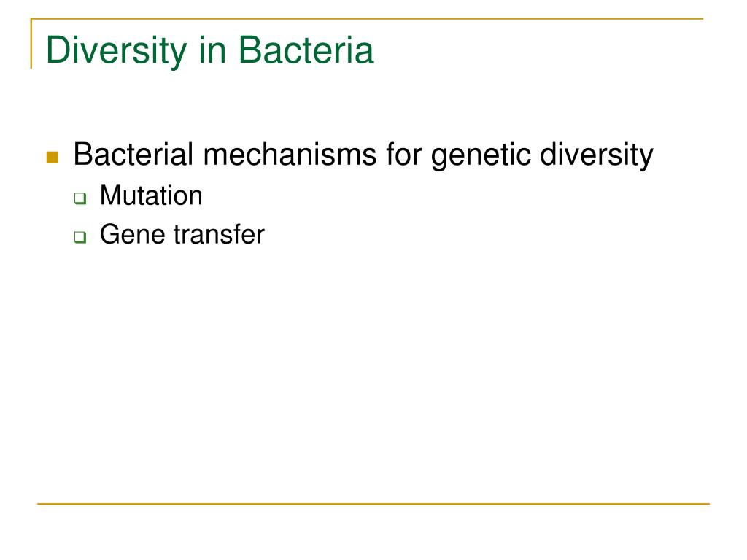Click the word Bacteria in the green title
747x560 pixels.
coord(306,50)
